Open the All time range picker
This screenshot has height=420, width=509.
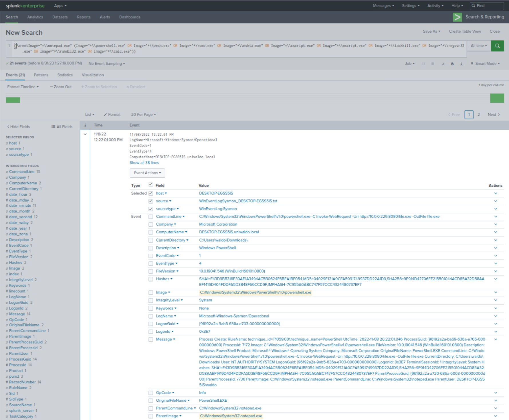click(x=479, y=46)
